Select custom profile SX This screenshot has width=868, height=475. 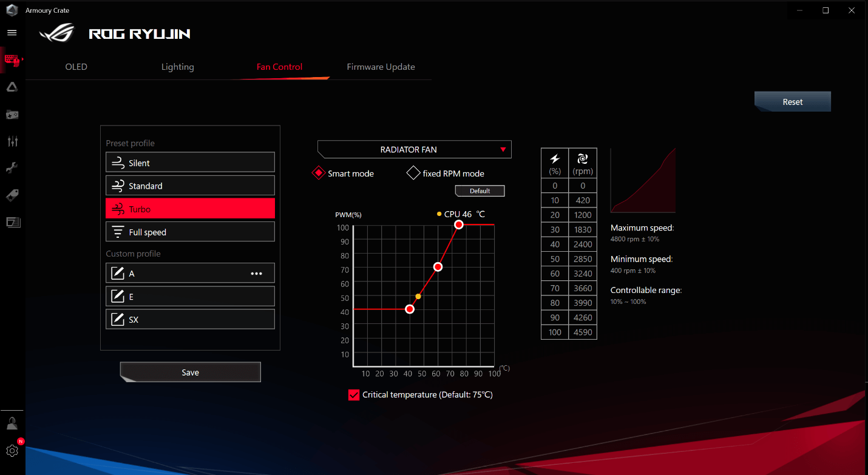(190, 320)
